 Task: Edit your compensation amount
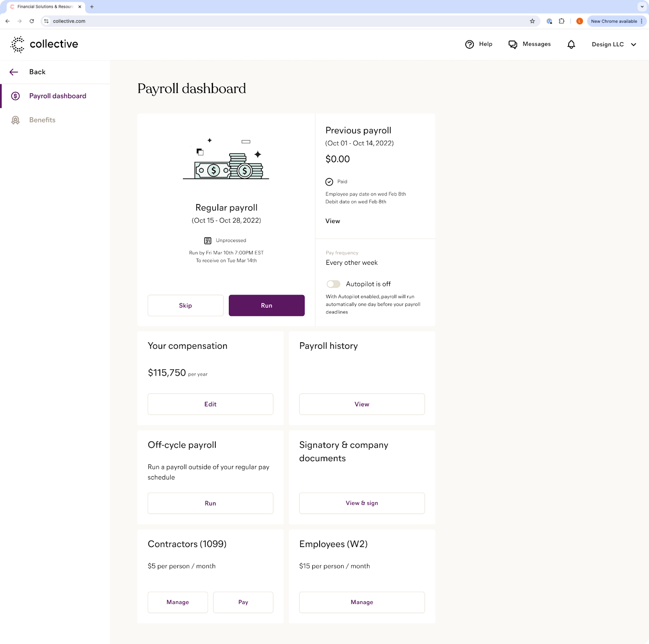(210, 404)
